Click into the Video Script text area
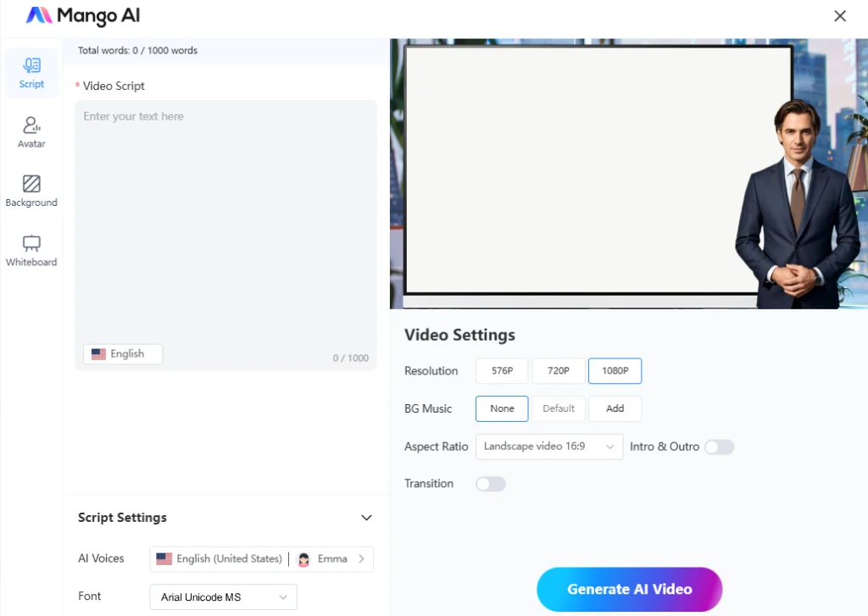This screenshot has width=868, height=616. tap(225, 220)
